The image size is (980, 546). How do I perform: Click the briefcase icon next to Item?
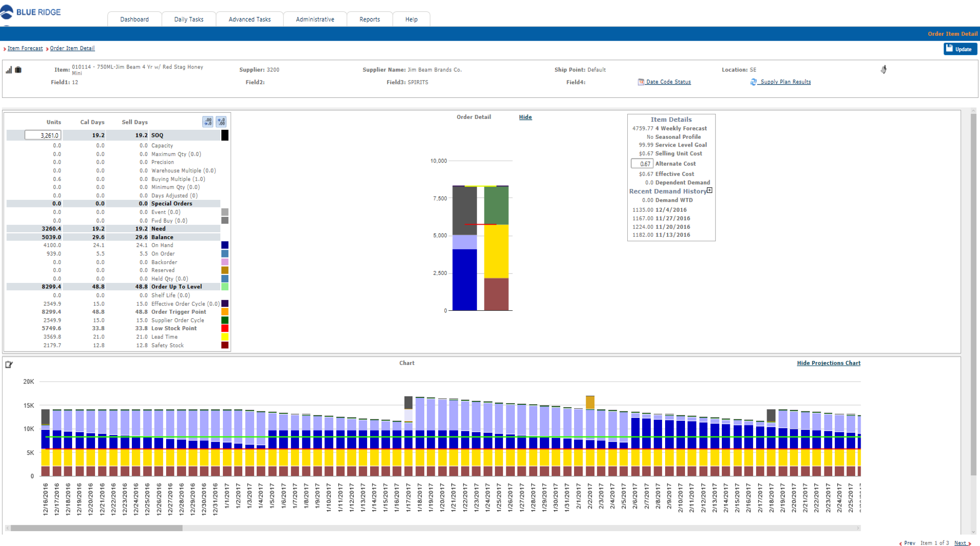click(x=18, y=70)
